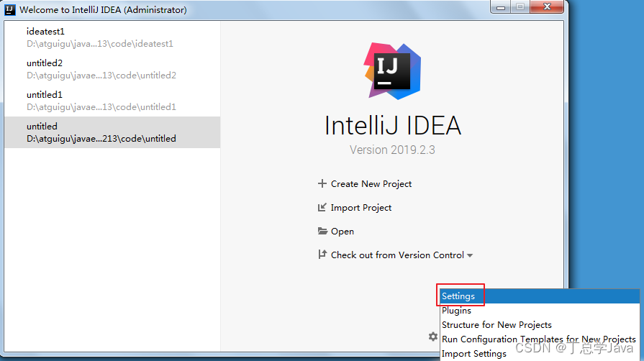Minimize the Welcome window
This screenshot has height=361, width=644.
click(x=501, y=7)
